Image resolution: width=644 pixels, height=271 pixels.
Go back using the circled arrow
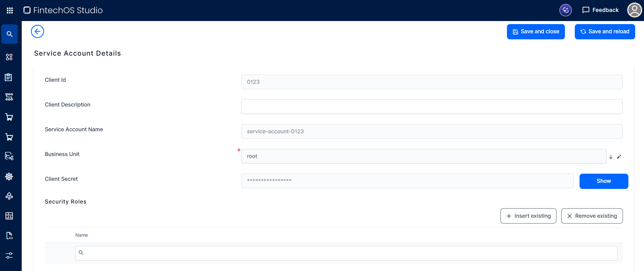coord(37,32)
